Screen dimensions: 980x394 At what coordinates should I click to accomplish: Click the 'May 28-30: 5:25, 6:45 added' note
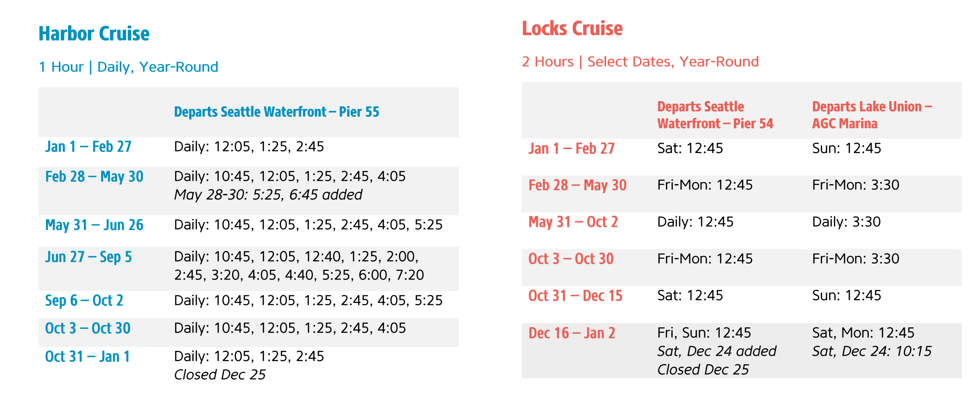click(268, 195)
